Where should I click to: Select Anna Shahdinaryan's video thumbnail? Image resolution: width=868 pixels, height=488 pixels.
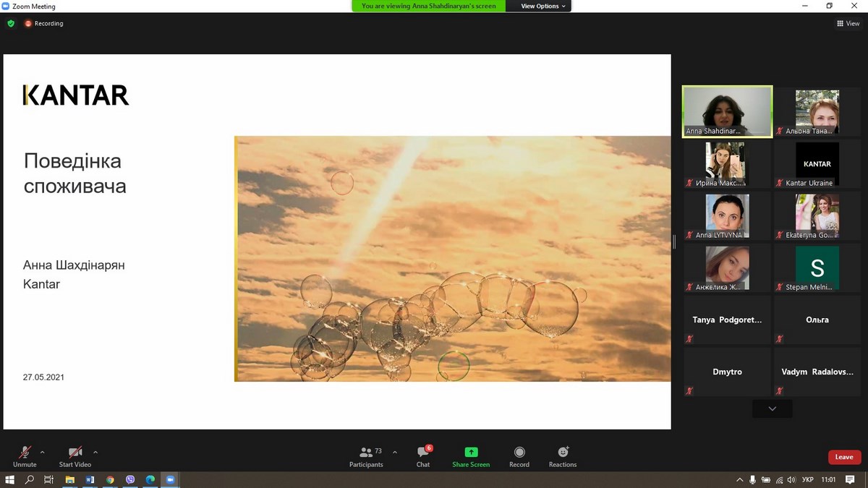coord(727,111)
